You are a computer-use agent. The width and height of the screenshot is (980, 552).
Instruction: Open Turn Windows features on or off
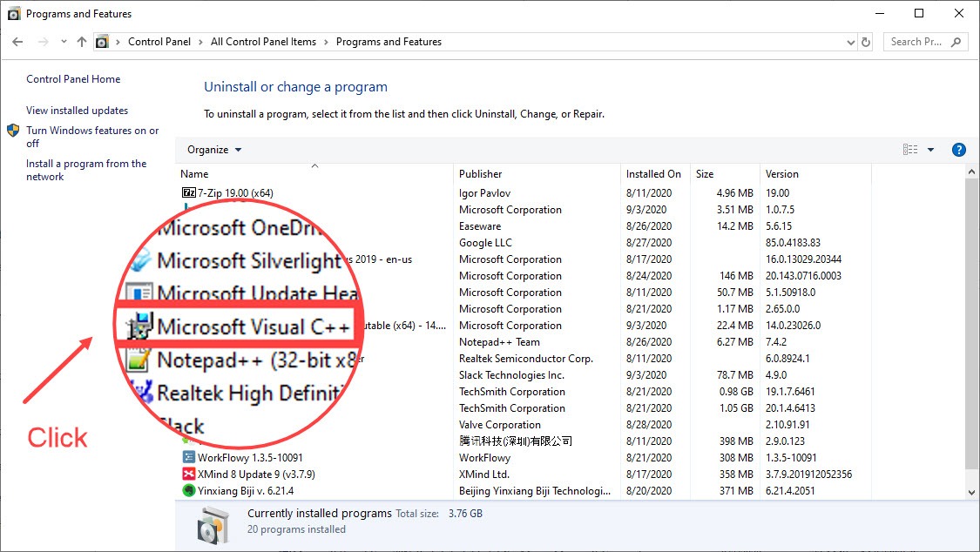click(x=92, y=137)
